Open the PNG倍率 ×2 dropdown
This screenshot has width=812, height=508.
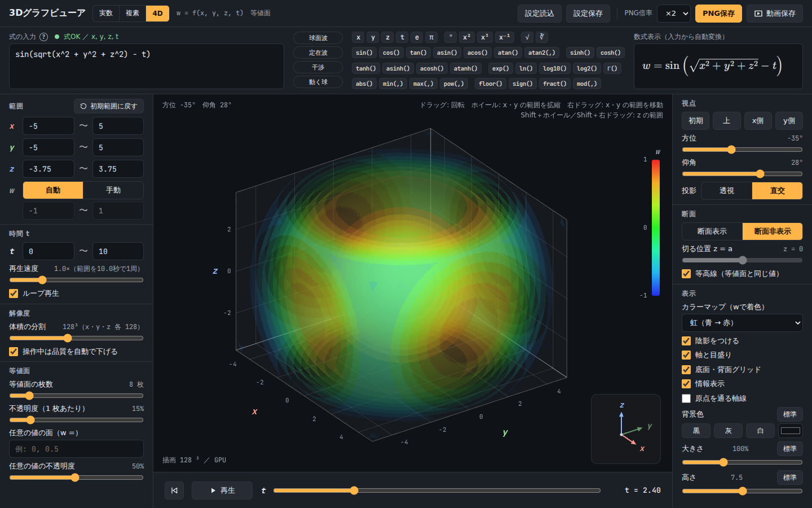coord(674,14)
